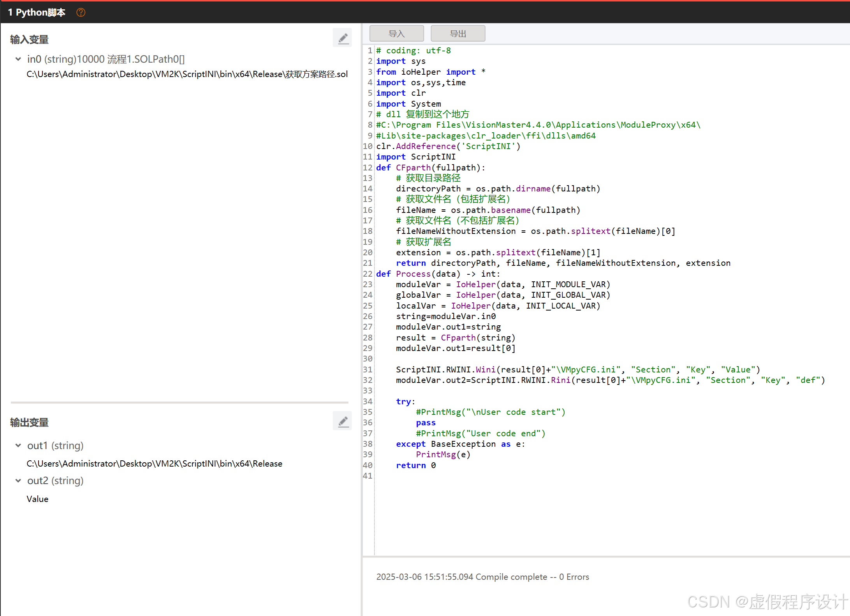Collapse the in0 input variable
This screenshot has width=850, height=616.
18,59
